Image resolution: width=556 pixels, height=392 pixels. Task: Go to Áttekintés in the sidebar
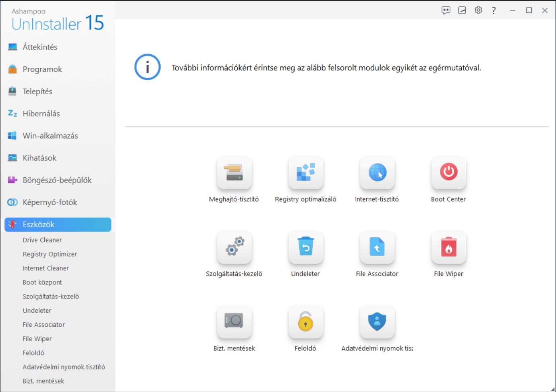tap(58, 47)
